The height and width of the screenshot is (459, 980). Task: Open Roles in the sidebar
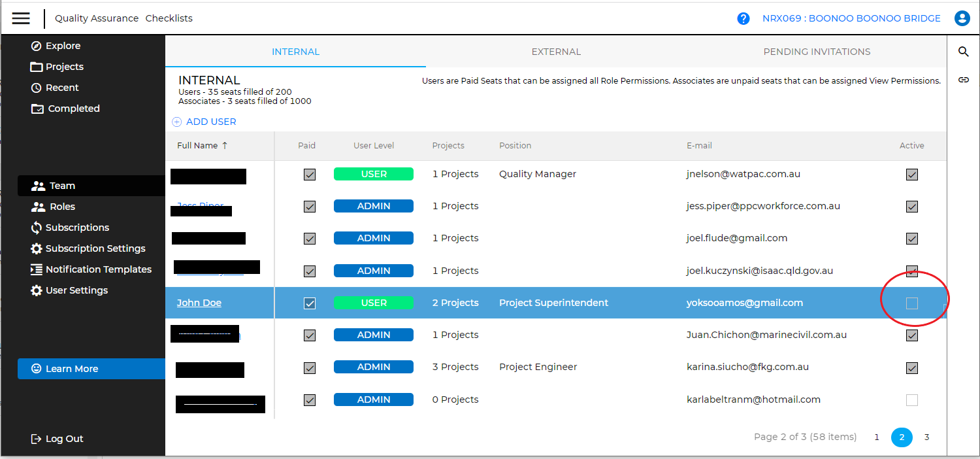pyautogui.click(x=54, y=207)
